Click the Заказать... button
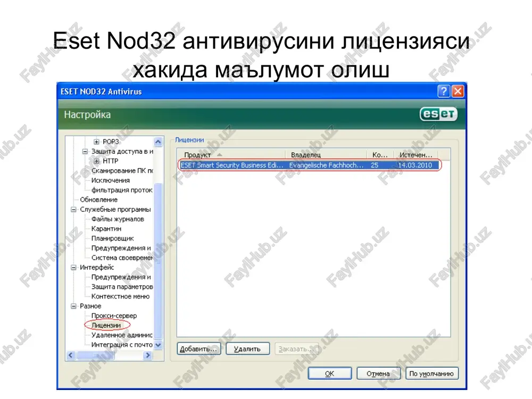This screenshot has width=532, height=399. click(296, 349)
